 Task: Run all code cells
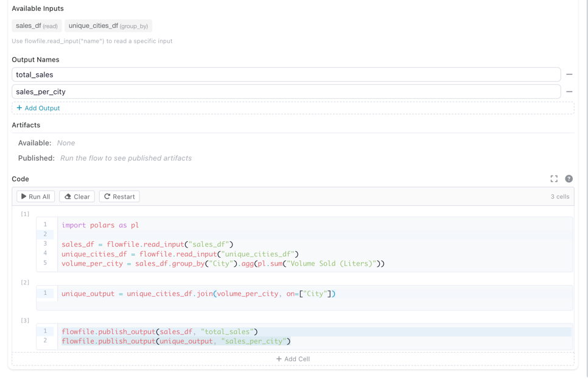[36, 197]
